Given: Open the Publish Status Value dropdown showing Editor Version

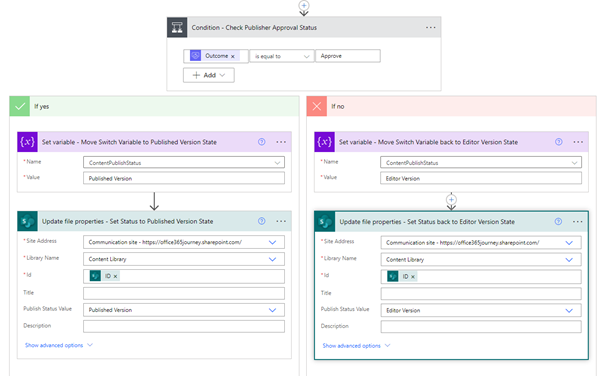Looking at the screenshot, I should click(481, 310).
